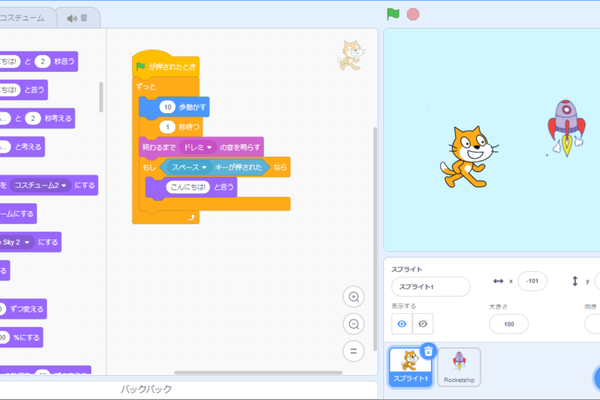Image resolution: width=600 pixels, height=400 pixels.
Task: Reset workspace zoom with equals button
Action: point(354,351)
